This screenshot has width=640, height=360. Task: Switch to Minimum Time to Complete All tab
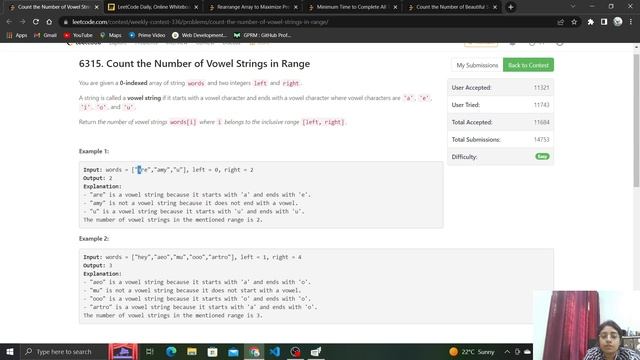coord(352,7)
